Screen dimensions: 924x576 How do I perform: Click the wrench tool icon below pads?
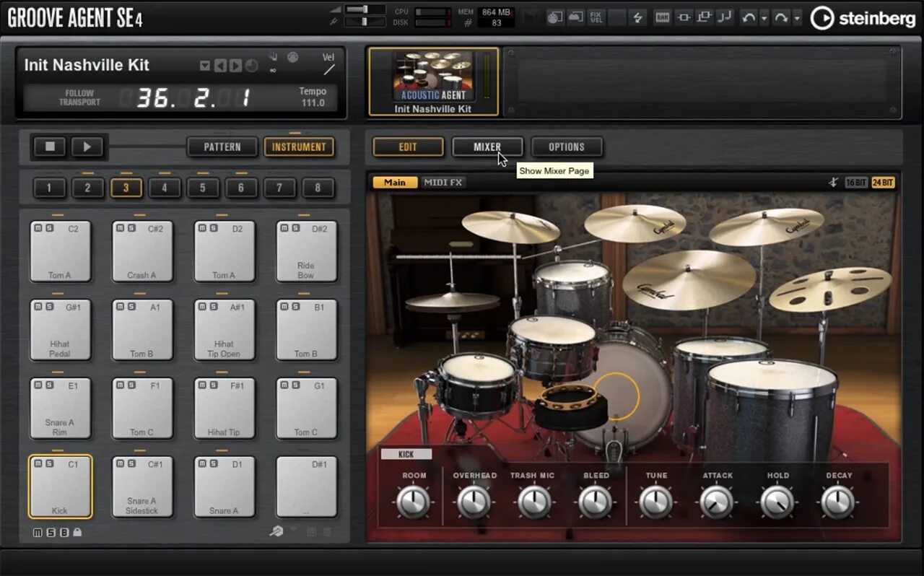point(276,531)
